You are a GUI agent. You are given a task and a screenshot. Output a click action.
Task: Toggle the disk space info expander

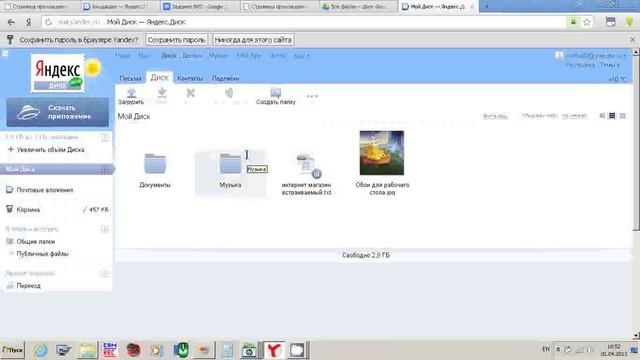[105, 138]
